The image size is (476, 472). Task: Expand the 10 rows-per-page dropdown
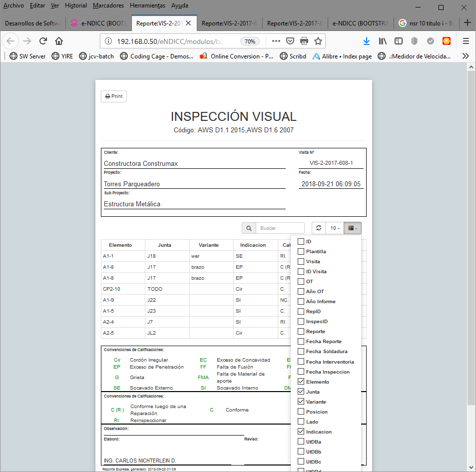334,228
